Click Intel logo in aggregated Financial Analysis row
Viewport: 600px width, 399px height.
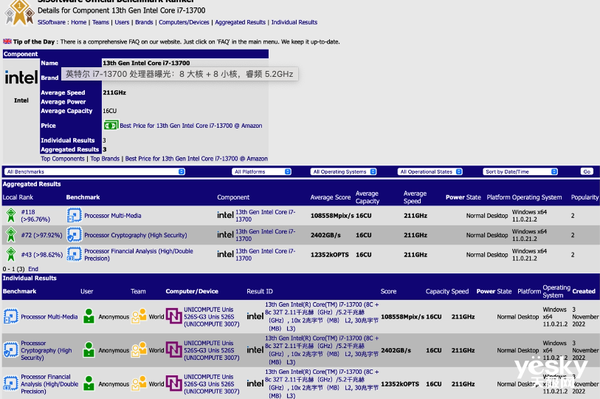pos(225,254)
